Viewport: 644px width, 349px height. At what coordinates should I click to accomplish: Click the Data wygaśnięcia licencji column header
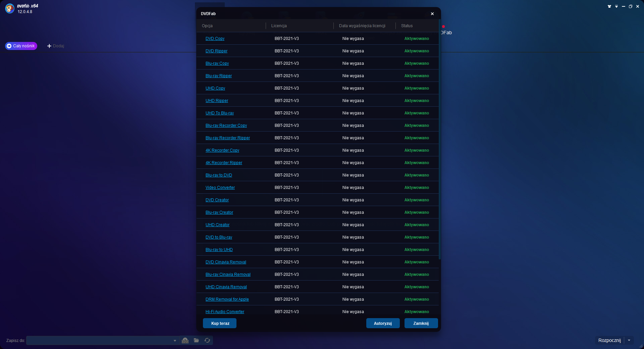click(362, 26)
